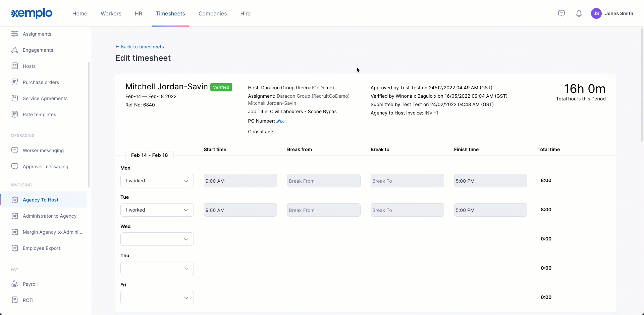The image size is (644, 315).
Task: Open Hosts in sidebar
Action: pos(29,66)
